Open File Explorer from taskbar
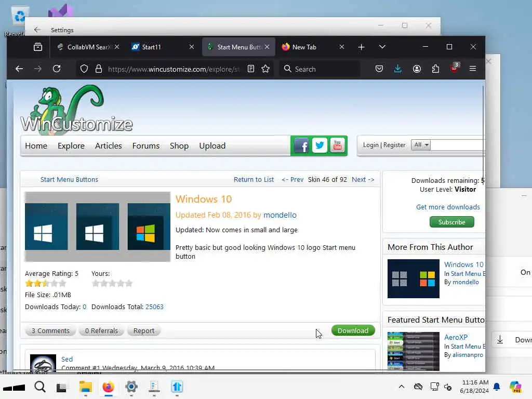Screen dimensions: 532x399 click(86, 387)
